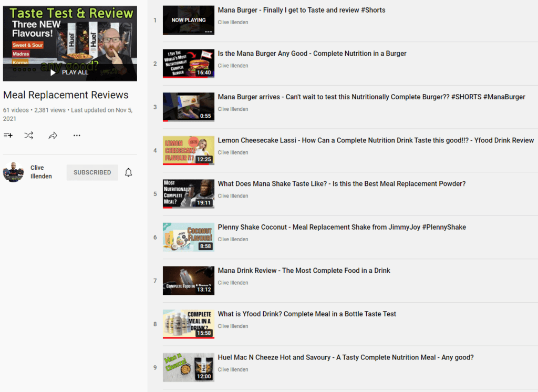Click the Play All button on playlist cover
Screen dimensions: 538x392
coord(69,73)
